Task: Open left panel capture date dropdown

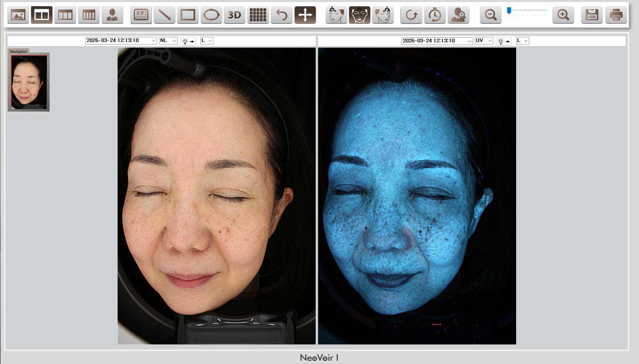Action: tap(121, 41)
